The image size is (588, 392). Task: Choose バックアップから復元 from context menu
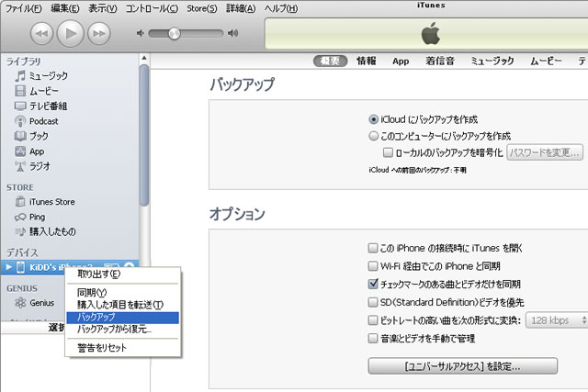click(122, 330)
